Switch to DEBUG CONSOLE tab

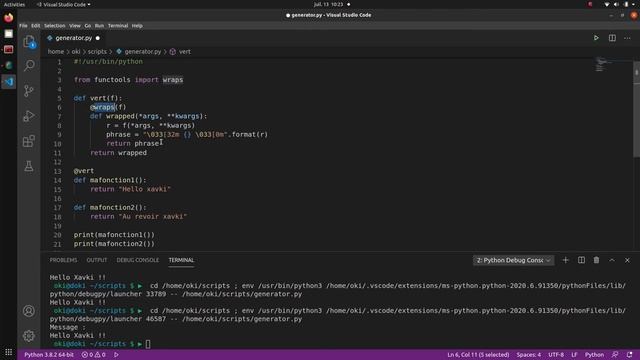(x=138, y=260)
